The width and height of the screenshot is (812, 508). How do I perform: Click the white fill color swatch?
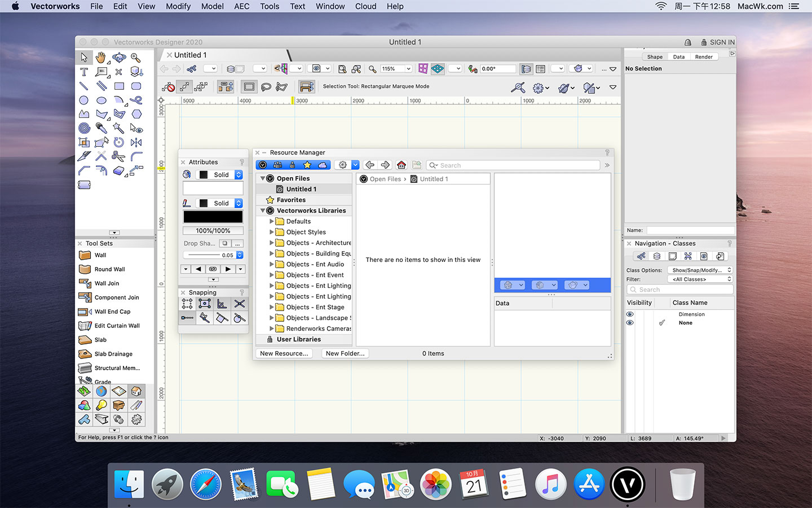[213, 189]
